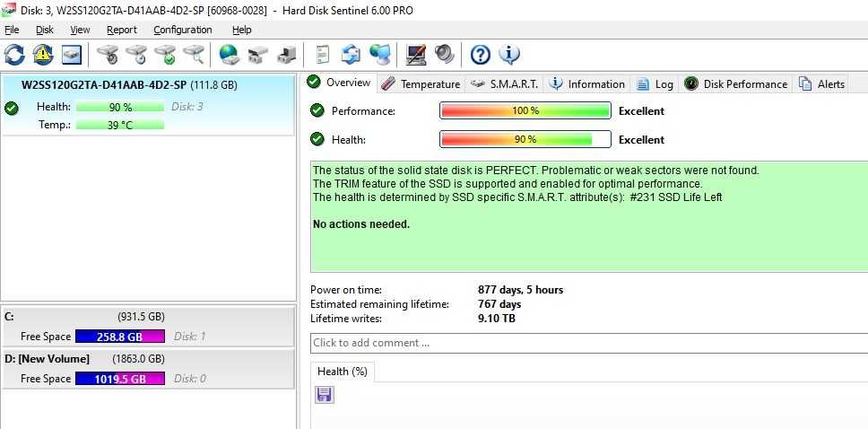
Task: Open the Disk menu
Action: (x=45, y=30)
